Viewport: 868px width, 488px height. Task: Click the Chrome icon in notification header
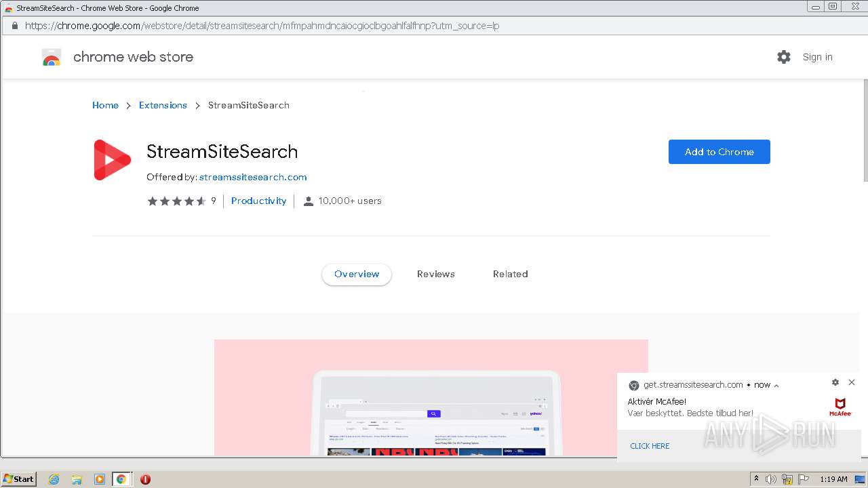pos(634,385)
